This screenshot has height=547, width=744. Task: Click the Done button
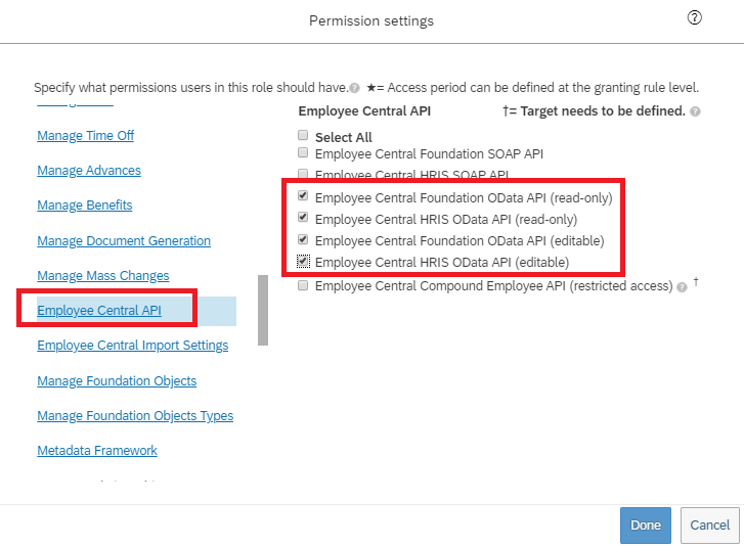(x=646, y=525)
